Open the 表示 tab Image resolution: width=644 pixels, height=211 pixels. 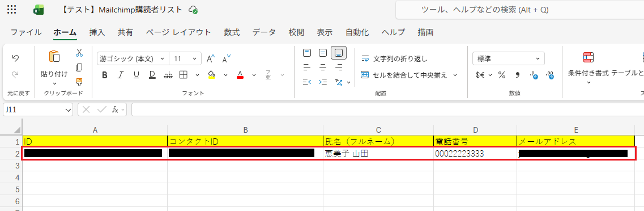click(325, 32)
